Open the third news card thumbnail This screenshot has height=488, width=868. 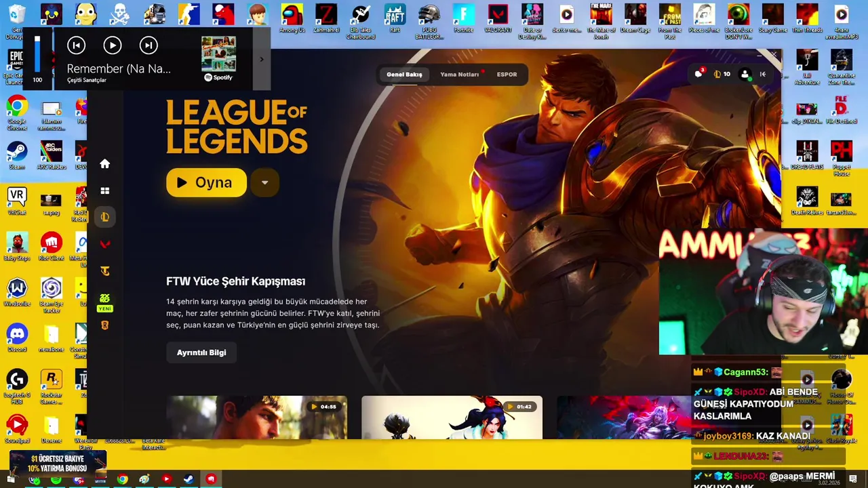(x=624, y=418)
